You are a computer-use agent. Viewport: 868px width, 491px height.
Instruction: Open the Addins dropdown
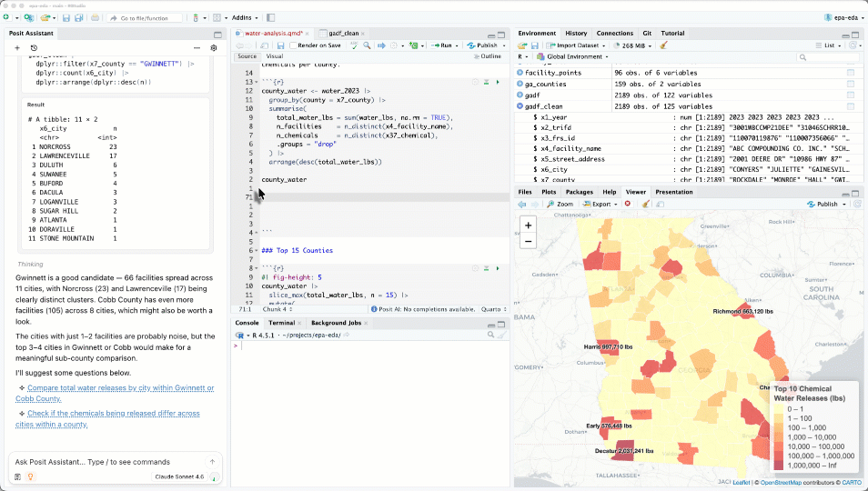pos(244,17)
